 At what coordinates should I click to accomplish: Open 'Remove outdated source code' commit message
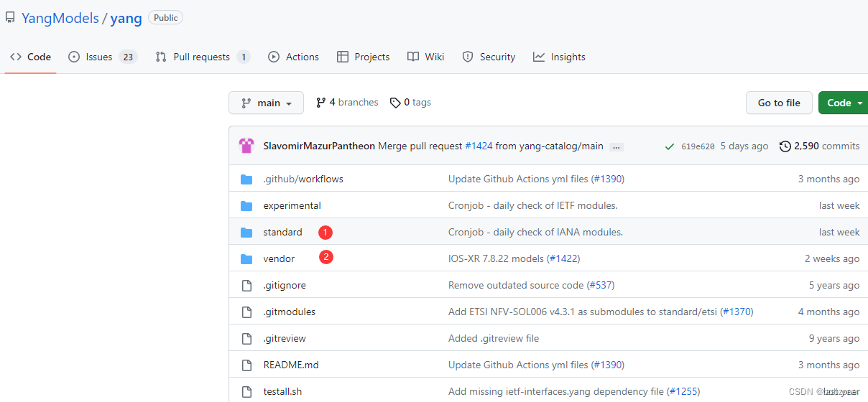516,285
